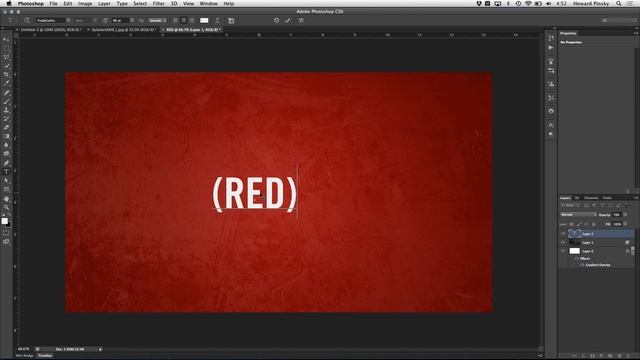The width and height of the screenshot is (640, 360).
Task: Open the font family dropdown
Action: (68, 20)
